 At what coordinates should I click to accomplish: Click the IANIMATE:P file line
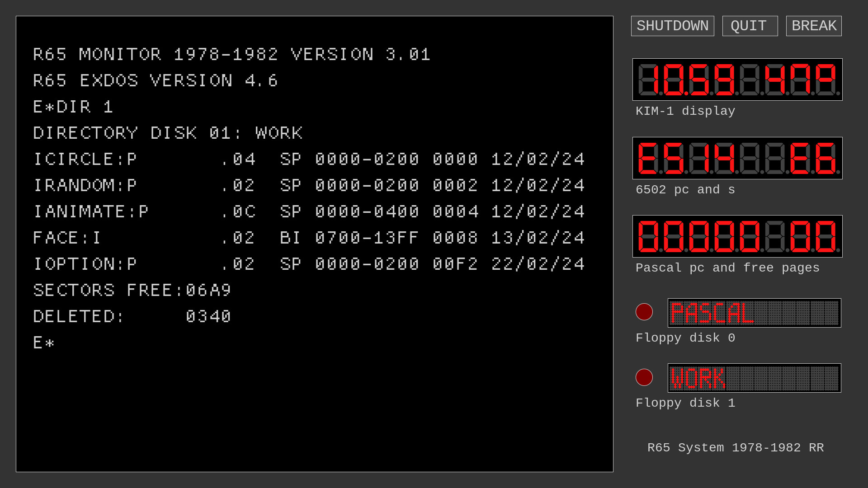(x=309, y=211)
